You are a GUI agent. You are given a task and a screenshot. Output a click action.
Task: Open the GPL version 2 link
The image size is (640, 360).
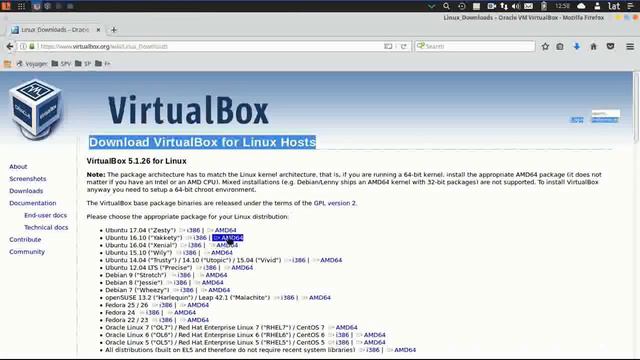click(x=335, y=203)
